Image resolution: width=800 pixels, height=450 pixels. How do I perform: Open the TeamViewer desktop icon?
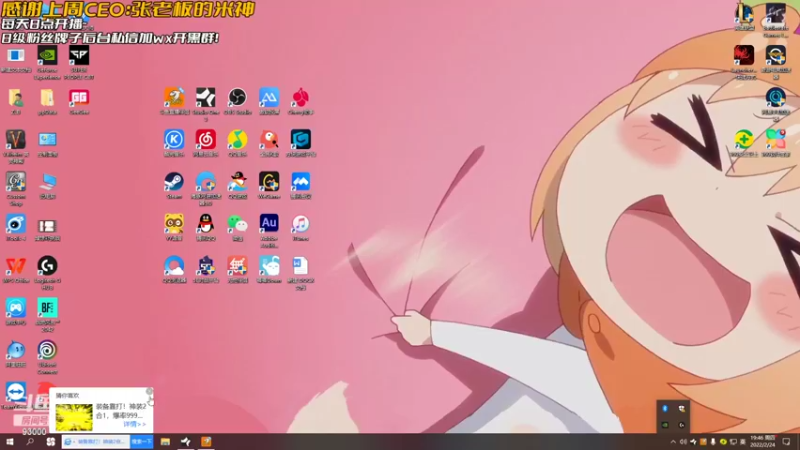point(16,392)
